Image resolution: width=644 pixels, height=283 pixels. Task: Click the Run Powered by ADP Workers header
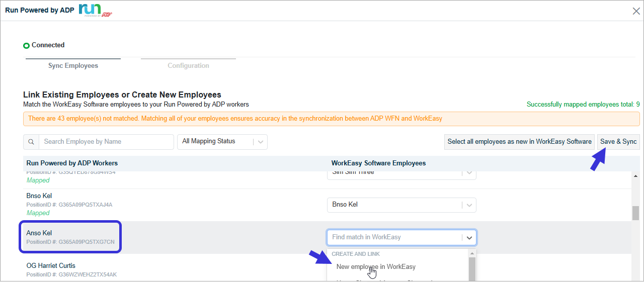(x=72, y=163)
